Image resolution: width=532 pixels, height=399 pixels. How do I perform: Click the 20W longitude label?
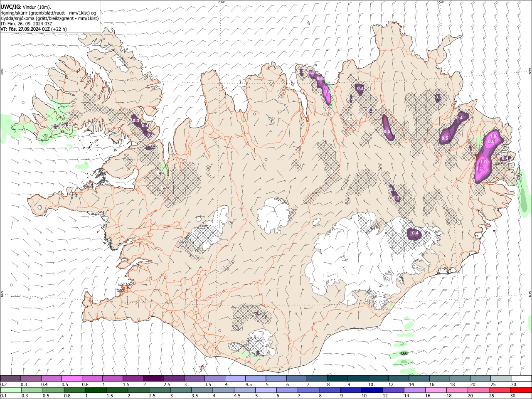point(221,2)
